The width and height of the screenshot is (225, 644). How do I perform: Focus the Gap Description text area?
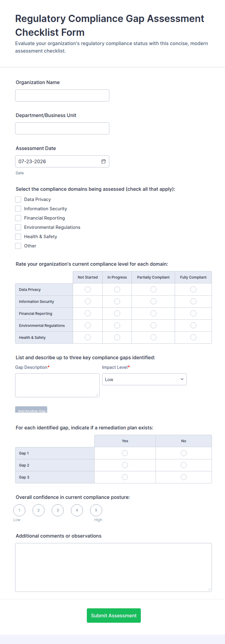[57, 385]
